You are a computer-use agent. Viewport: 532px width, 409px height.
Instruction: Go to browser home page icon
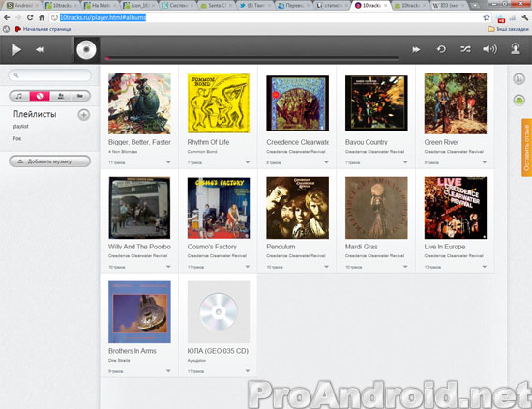click(42, 17)
